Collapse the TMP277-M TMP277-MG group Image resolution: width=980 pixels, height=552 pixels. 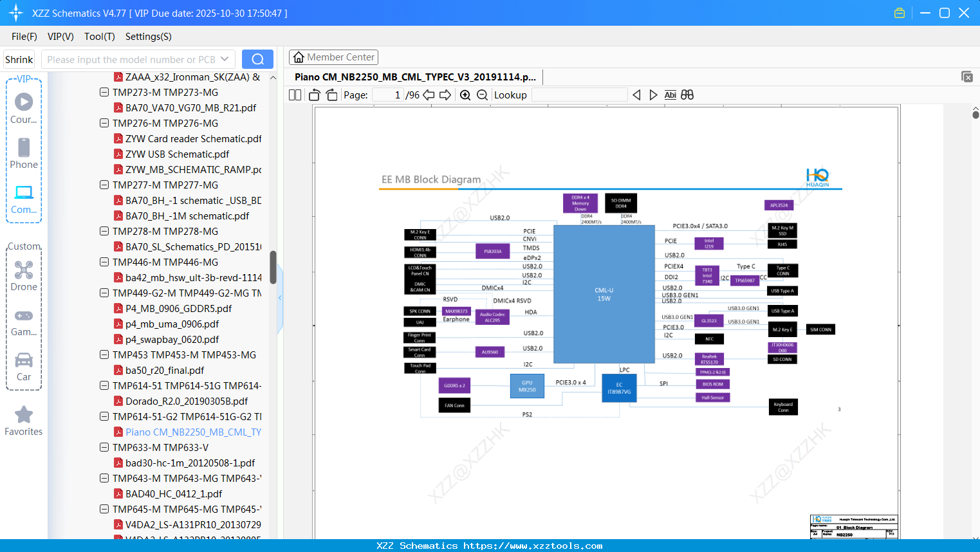104,185
